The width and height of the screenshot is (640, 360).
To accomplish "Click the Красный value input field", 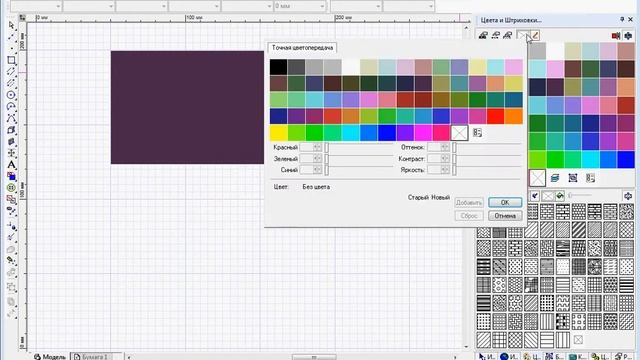I will tap(307, 147).
